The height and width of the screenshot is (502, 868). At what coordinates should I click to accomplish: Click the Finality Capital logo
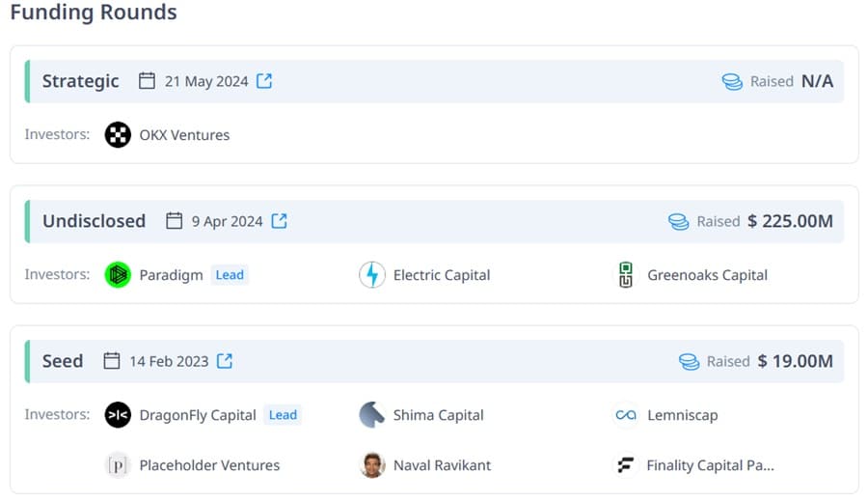click(626, 465)
